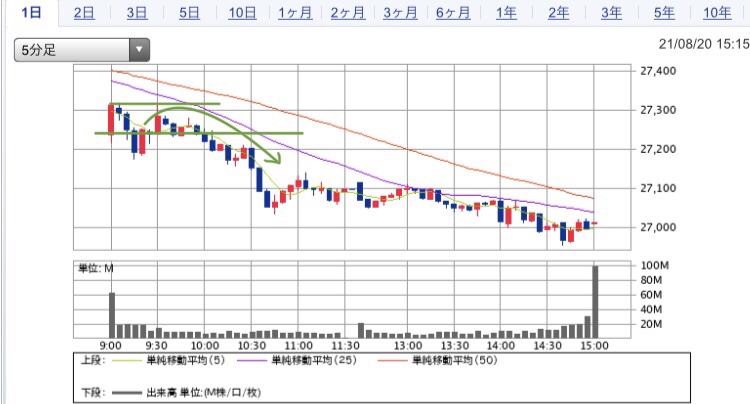
Task: Click the 60M volume axis label
Action: [651, 295]
